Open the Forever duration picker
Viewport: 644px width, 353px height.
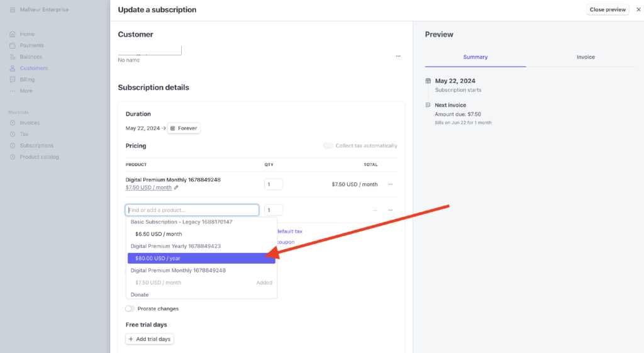184,128
